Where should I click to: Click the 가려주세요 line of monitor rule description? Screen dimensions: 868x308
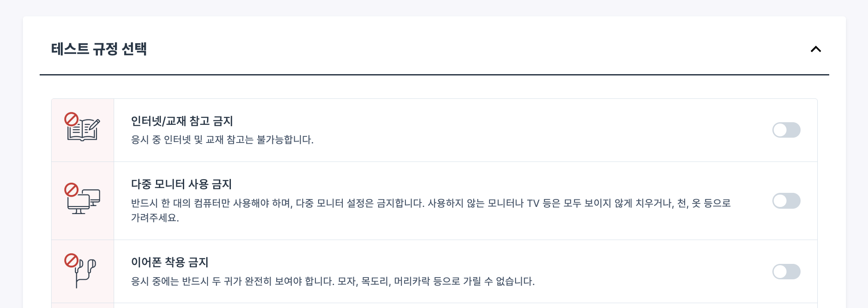155,218
